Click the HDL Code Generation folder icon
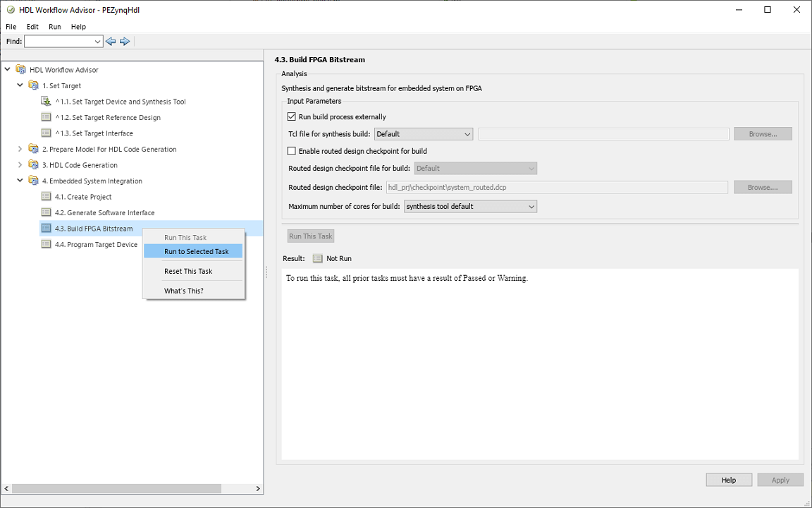 coord(34,165)
